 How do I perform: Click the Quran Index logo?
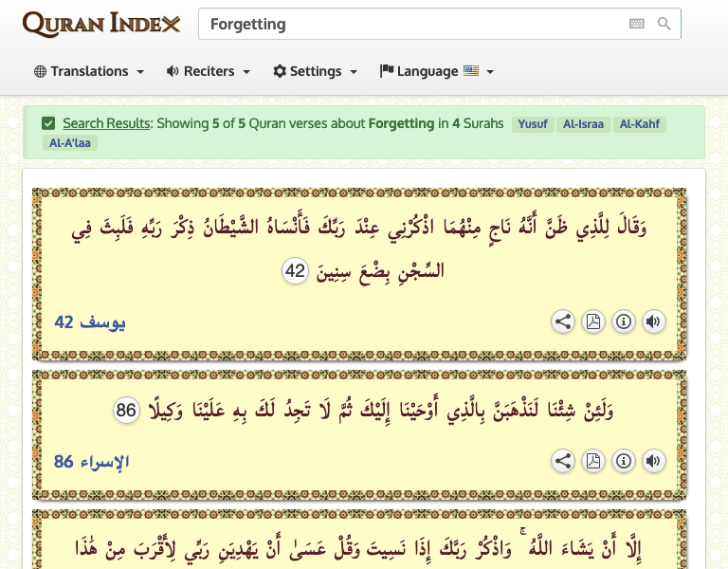(101, 24)
